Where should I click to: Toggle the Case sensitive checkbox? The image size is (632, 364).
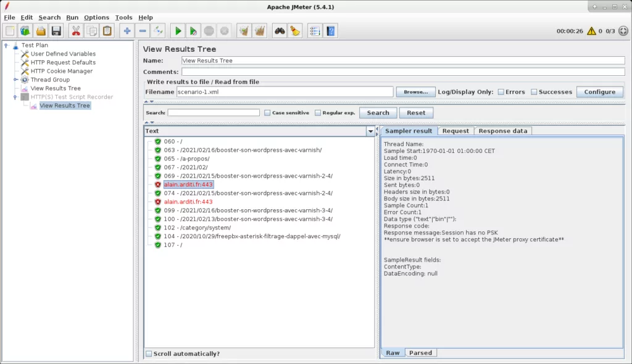267,113
